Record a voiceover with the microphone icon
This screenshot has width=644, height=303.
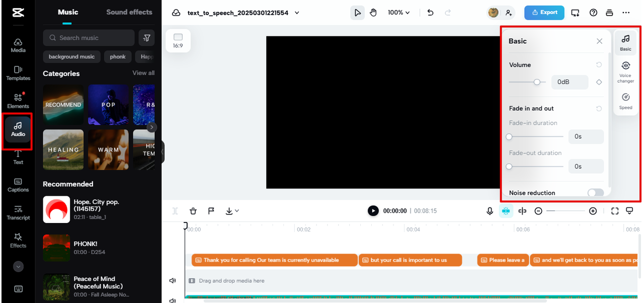click(490, 210)
